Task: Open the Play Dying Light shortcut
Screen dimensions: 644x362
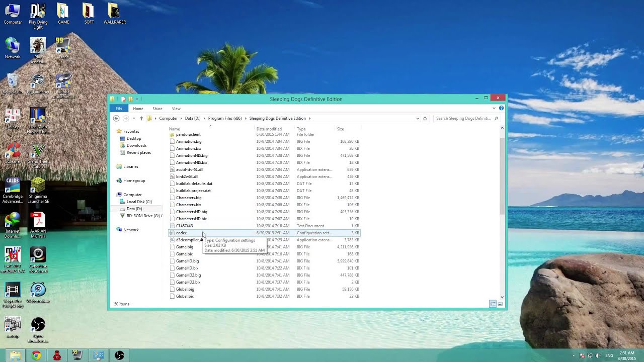Action: pos(38,16)
